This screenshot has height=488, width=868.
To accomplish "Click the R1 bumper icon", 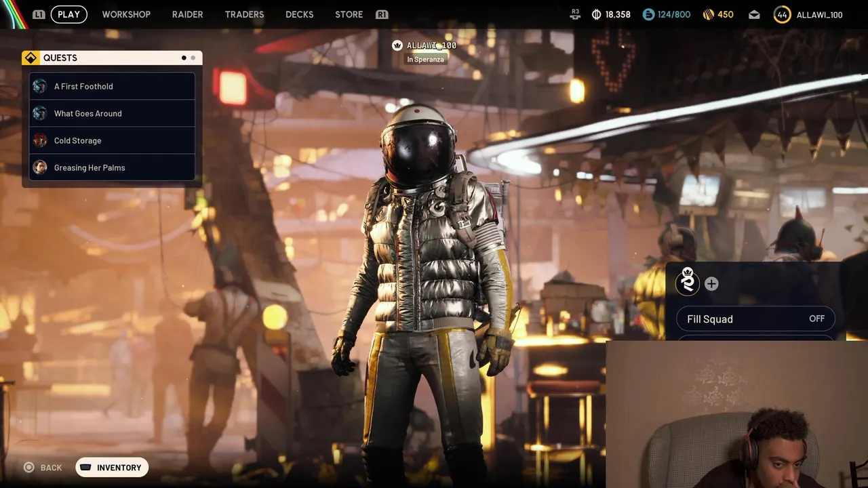I will pos(382,14).
